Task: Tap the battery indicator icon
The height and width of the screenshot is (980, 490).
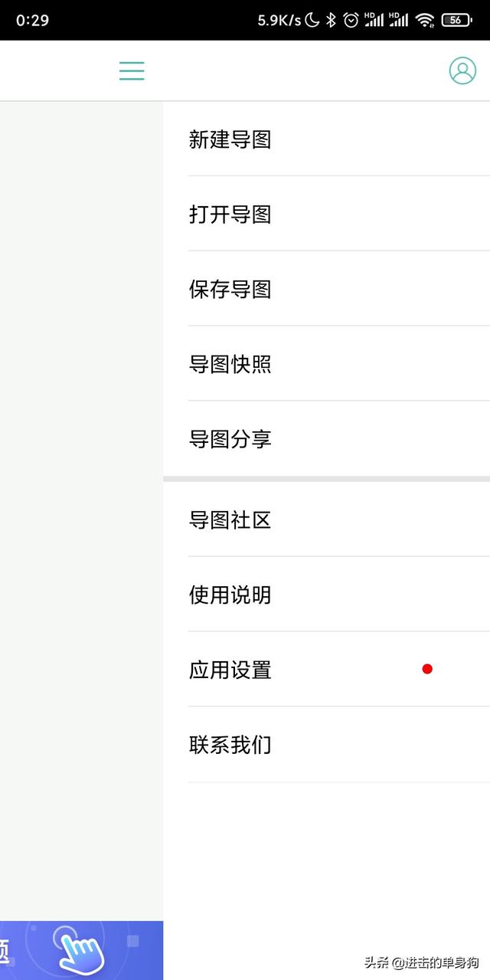Action: [456, 20]
